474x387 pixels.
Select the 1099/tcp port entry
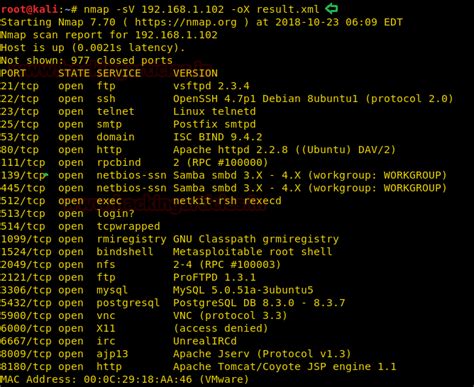(x=26, y=239)
